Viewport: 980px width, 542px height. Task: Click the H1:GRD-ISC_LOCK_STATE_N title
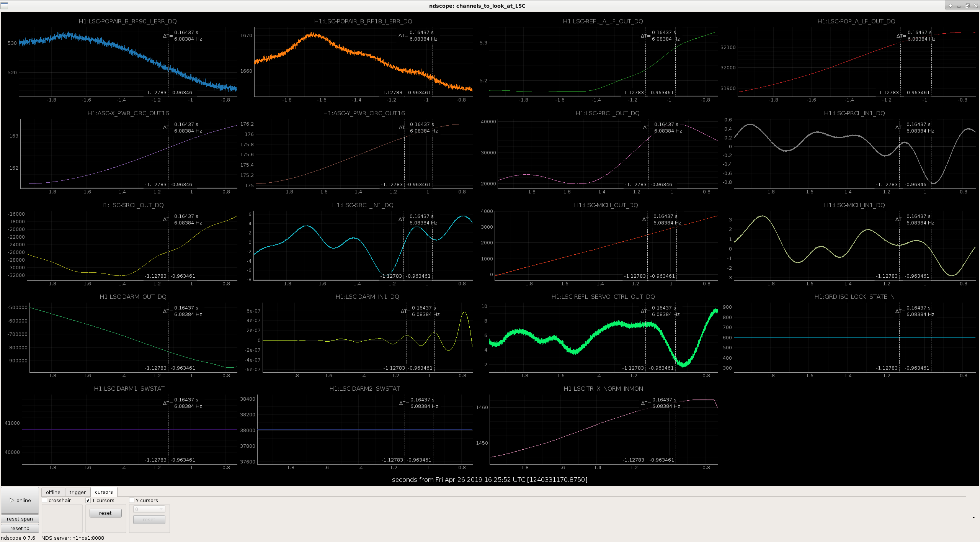point(854,297)
